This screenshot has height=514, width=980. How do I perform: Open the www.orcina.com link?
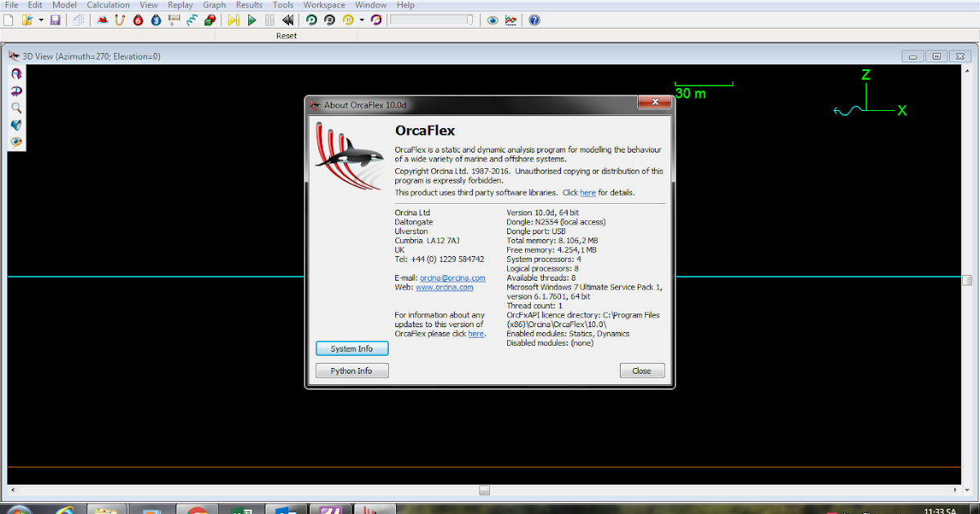pos(444,286)
